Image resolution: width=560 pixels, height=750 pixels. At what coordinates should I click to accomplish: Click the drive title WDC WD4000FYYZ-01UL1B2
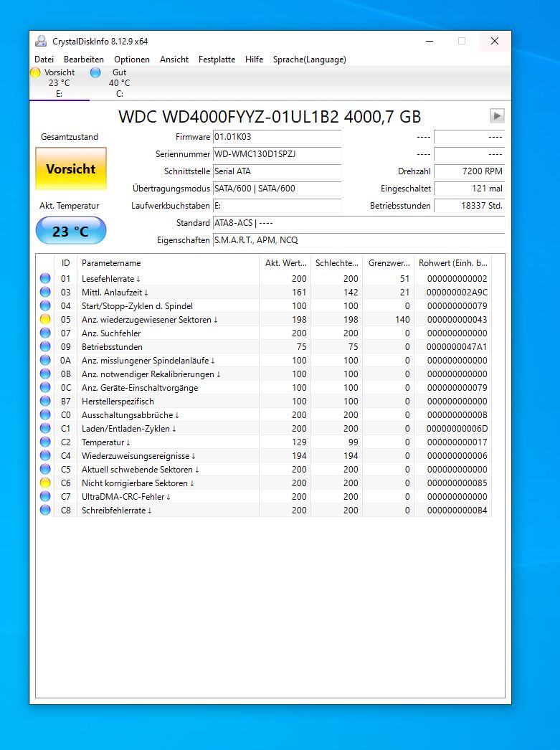click(x=270, y=117)
